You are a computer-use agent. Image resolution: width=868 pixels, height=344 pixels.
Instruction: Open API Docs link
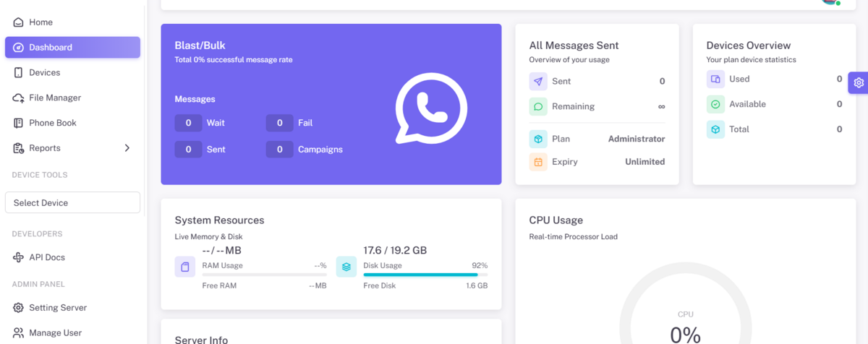[x=72, y=257]
